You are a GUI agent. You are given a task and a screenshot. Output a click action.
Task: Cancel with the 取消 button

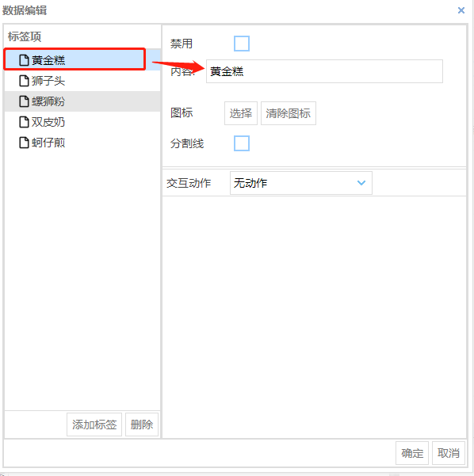click(x=449, y=453)
